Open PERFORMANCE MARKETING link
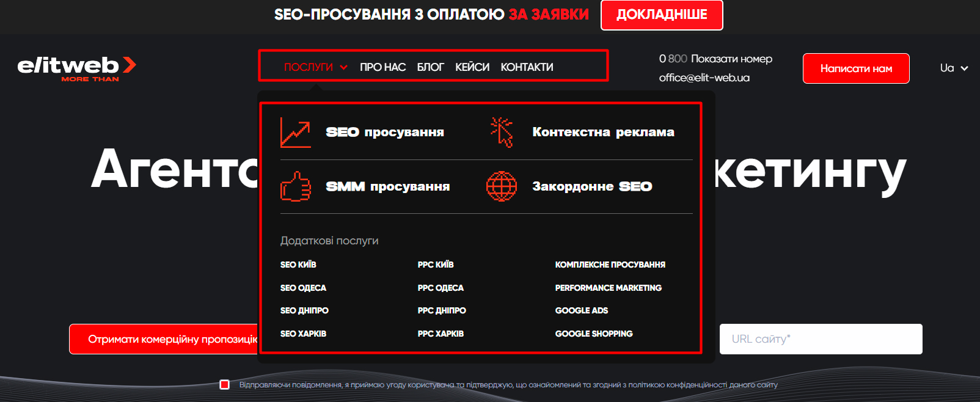980x402 pixels. pyautogui.click(x=608, y=288)
